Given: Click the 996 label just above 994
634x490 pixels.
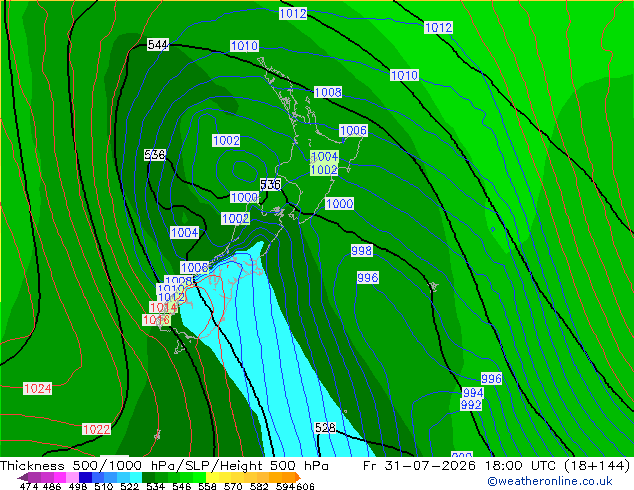Looking at the screenshot, I should click(x=491, y=378).
